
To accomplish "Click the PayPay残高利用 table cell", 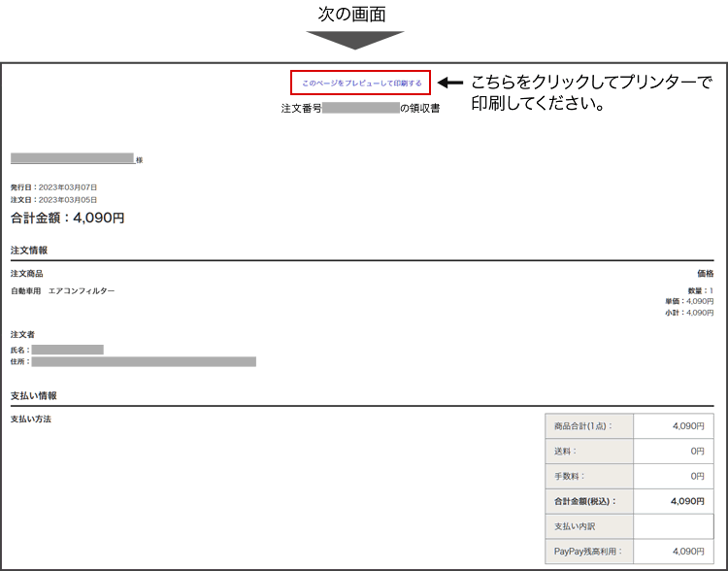I will (x=589, y=552).
